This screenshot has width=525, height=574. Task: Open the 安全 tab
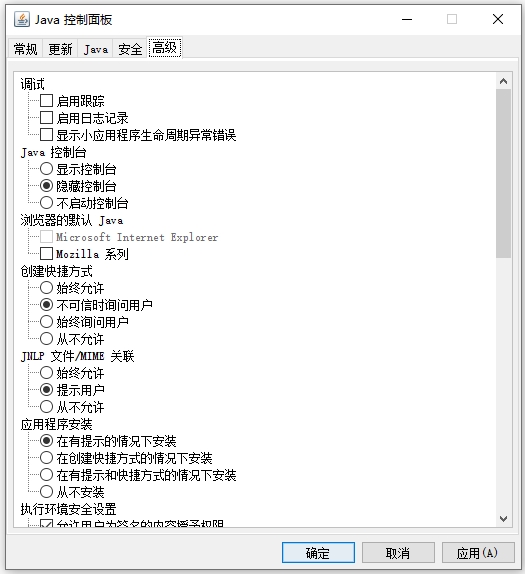(130, 49)
